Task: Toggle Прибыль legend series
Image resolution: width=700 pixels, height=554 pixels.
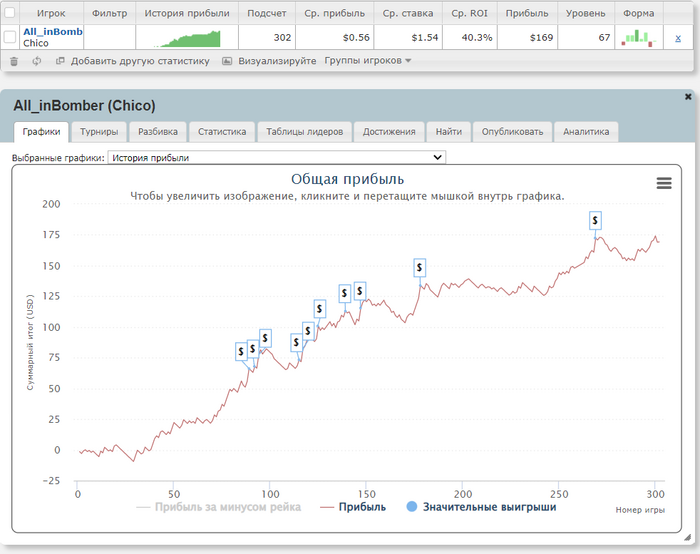Action: [353, 507]
